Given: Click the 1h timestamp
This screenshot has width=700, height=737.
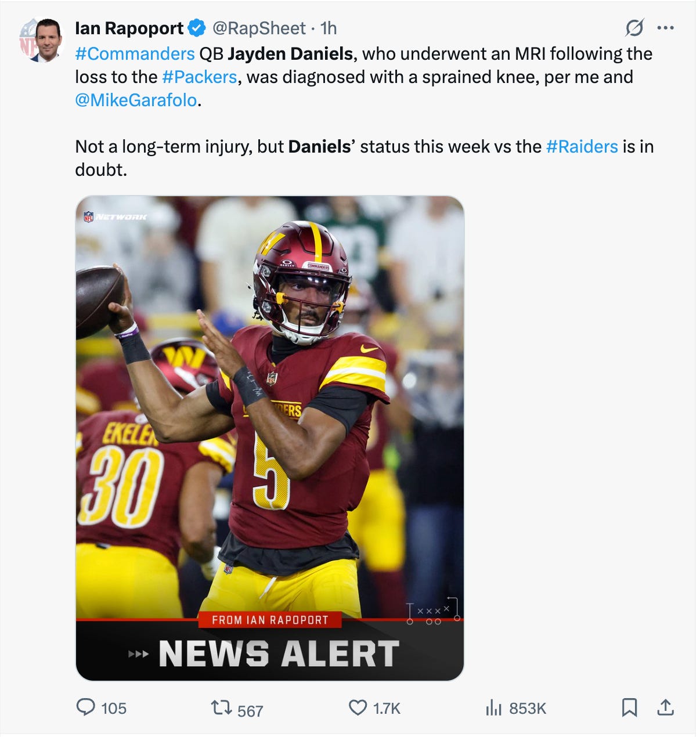Looking at the screenshot, I should (329, 28).
